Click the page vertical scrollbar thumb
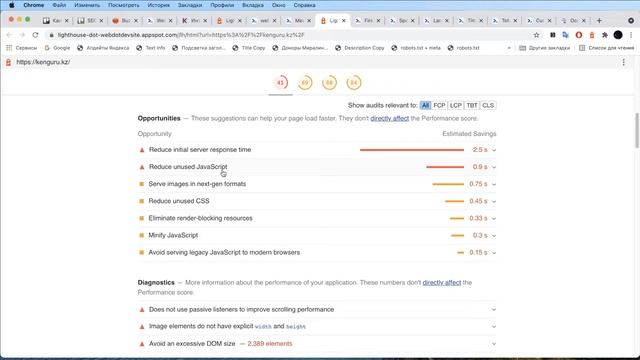The image size is (640, 360). (x=636, y=131)
